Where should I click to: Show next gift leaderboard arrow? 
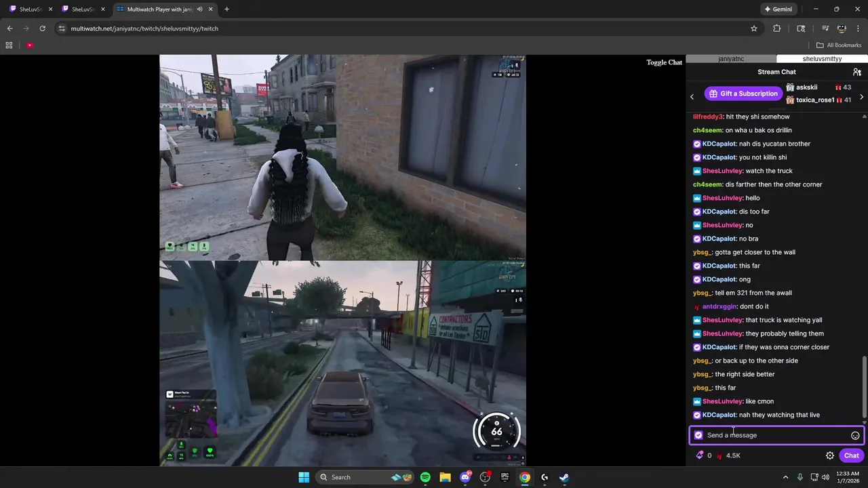[x=861, y=97]
